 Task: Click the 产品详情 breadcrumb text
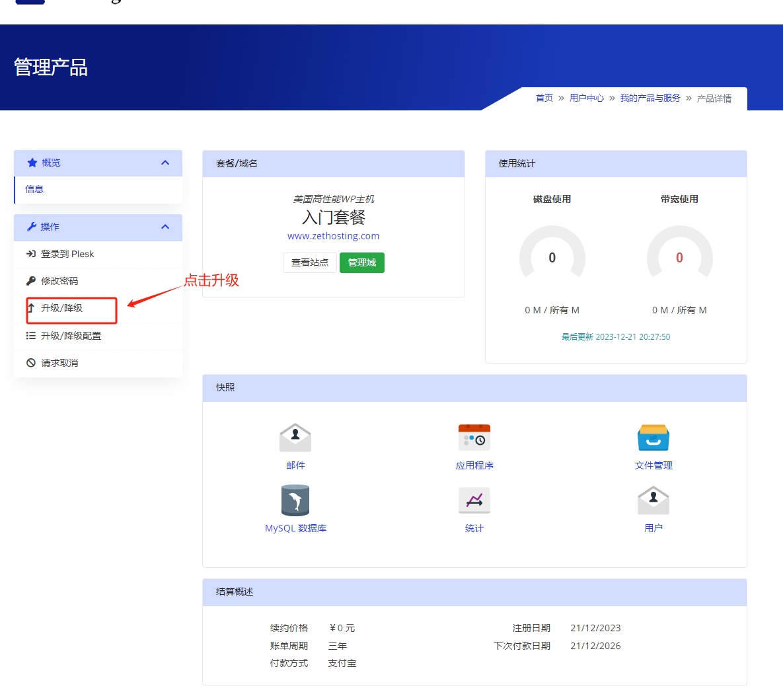pos(714,98)
